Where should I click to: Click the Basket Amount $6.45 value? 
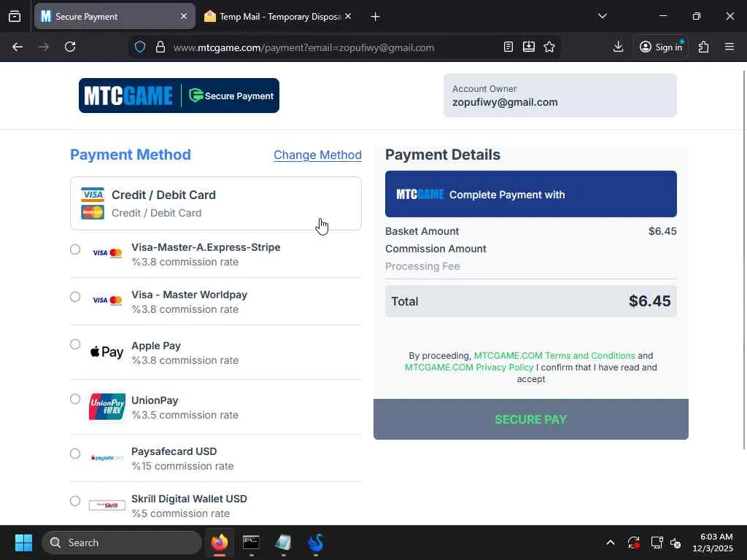pos(662,231)
